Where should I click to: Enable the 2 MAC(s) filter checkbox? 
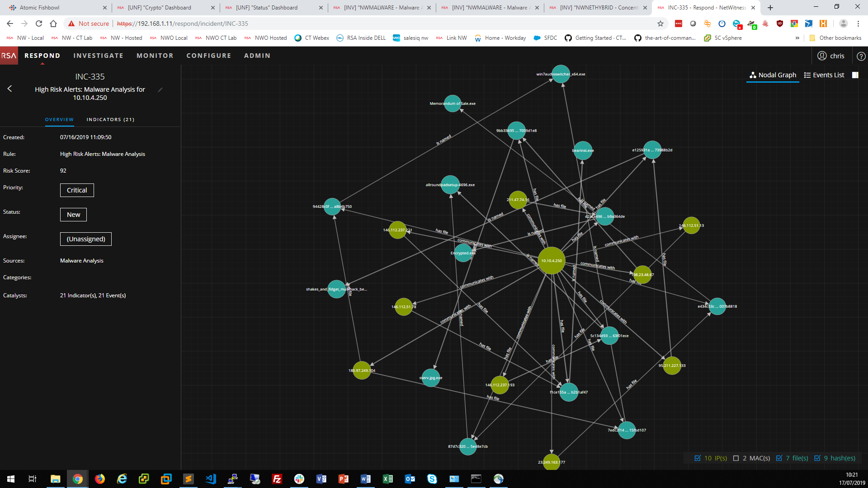736,458
